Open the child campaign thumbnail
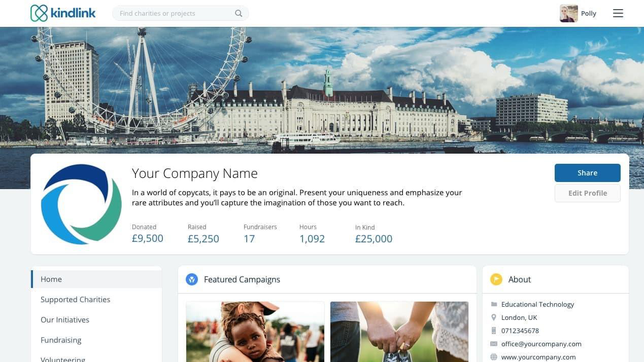Screen dimensions: 644x362 255,332
